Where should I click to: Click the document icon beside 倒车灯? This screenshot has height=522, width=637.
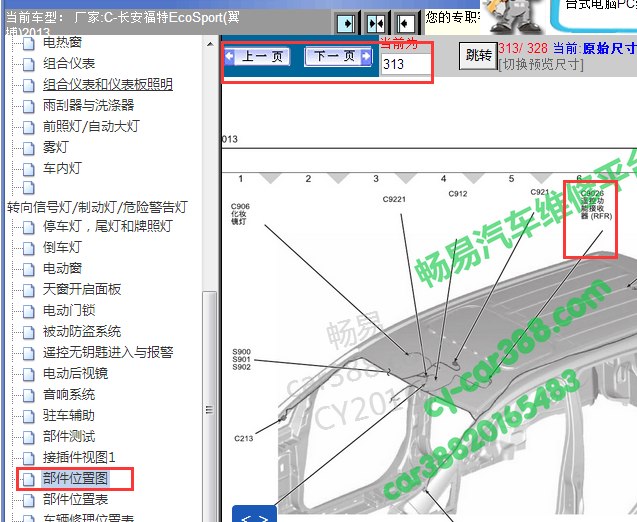(x=28, y=248)
